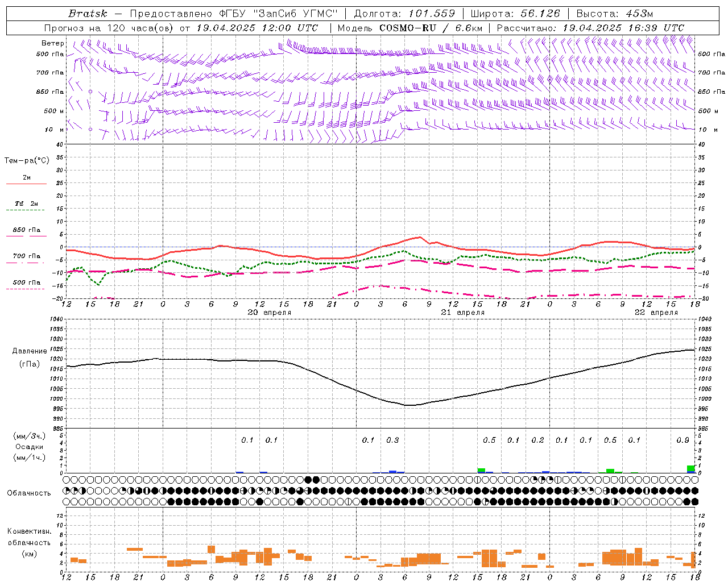Click the 850 гПа entry in temperature legend
Image resolution: width=728 pixels, height=582 pixels.
click(x=27, y=230)
